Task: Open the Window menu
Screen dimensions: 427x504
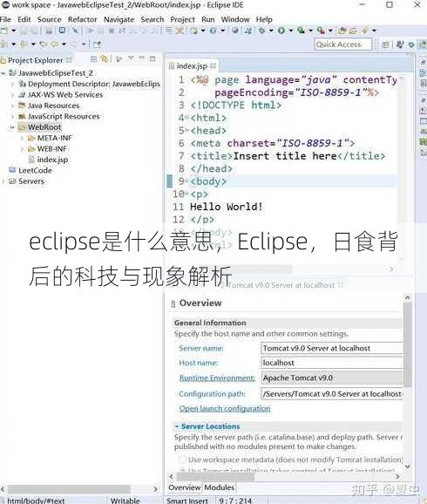Action: 235,19
